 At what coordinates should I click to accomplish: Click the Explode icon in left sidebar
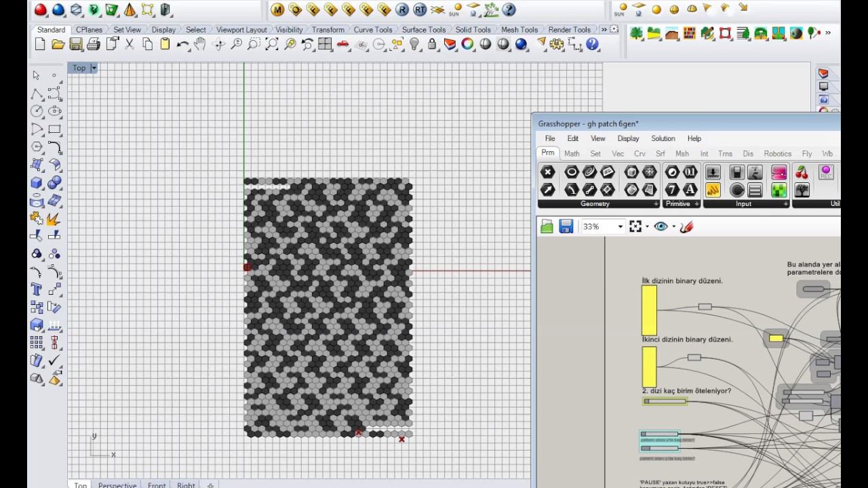pyautogui.click(x=55, y=218)
